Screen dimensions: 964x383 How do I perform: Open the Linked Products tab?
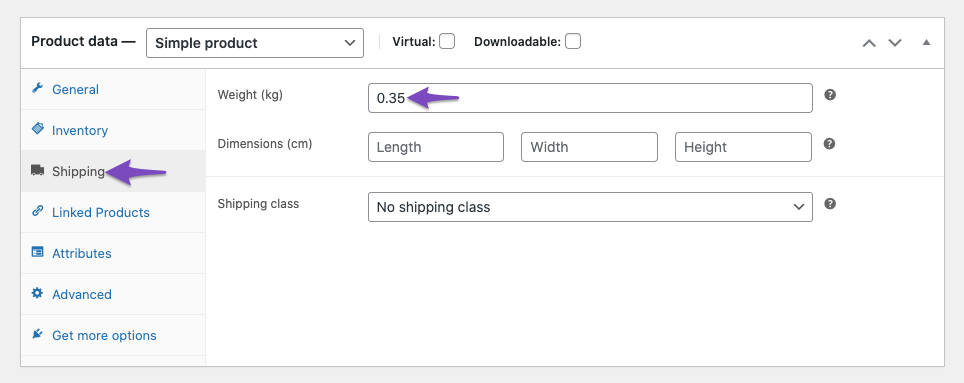(113, 212)
